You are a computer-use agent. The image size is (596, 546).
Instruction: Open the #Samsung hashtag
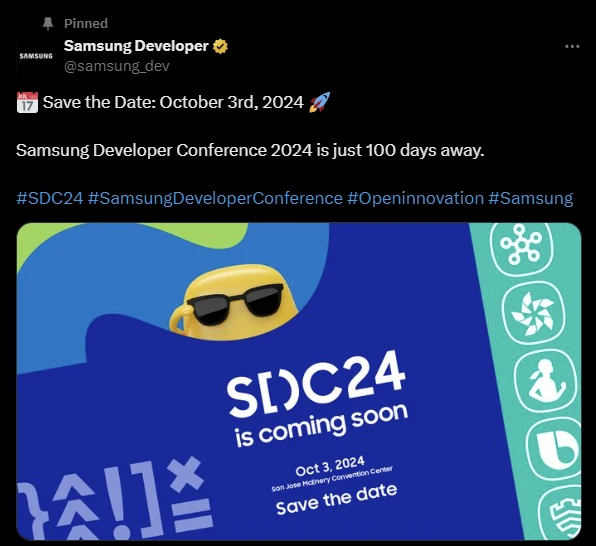pos(530,198)
